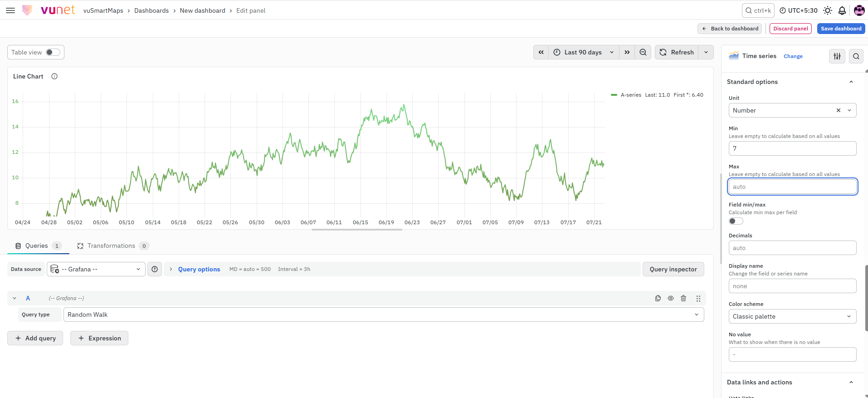Image resolution: width=868 pixels, height=398 pixels.
Task: Enable the Table view switch
Action: point(53,52)
